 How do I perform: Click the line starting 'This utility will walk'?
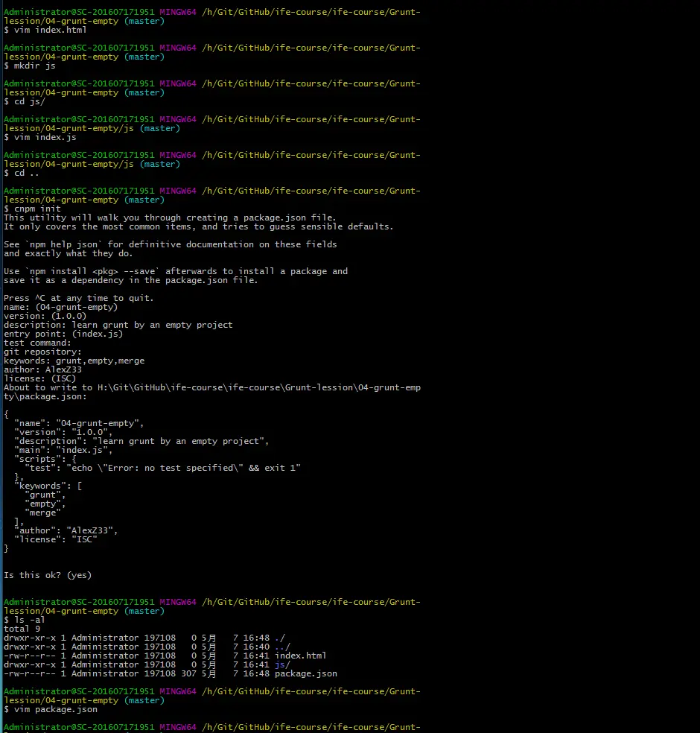pyautogui.click(x=170, y=218)
